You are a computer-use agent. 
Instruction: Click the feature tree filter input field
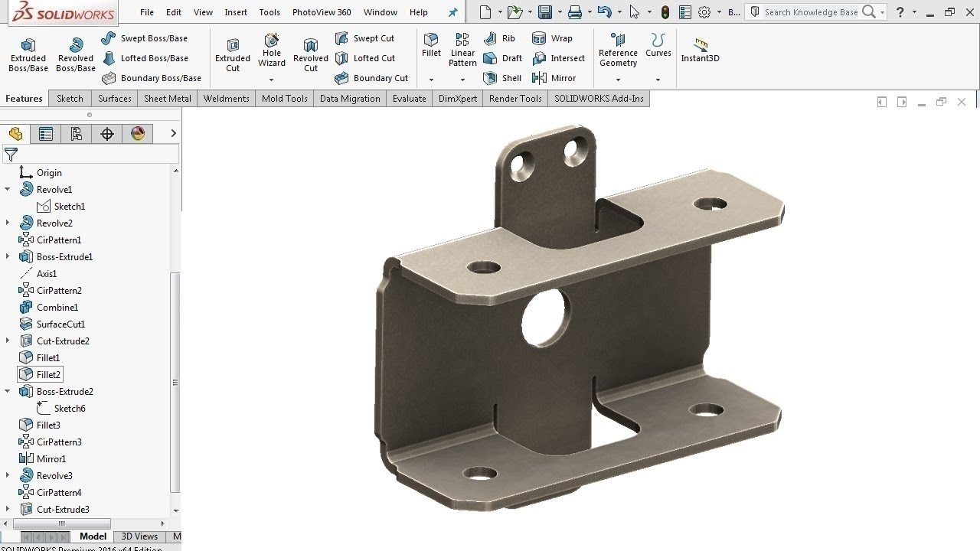tap(100, 155)
